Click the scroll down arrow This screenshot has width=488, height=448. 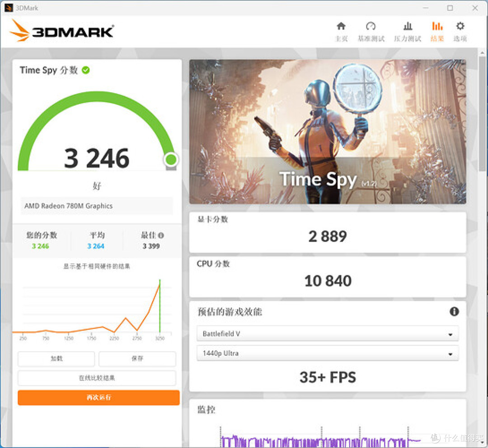point(482,442)
